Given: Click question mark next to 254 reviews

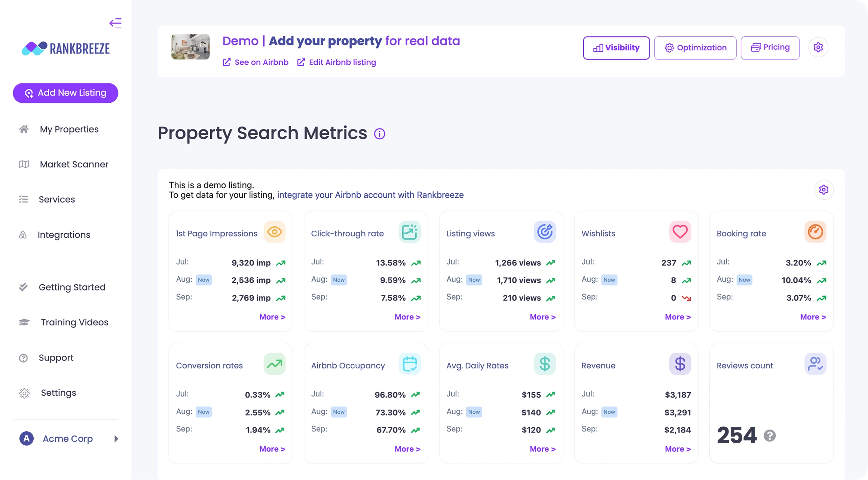Looking at the screenshot, I should 770,436.
